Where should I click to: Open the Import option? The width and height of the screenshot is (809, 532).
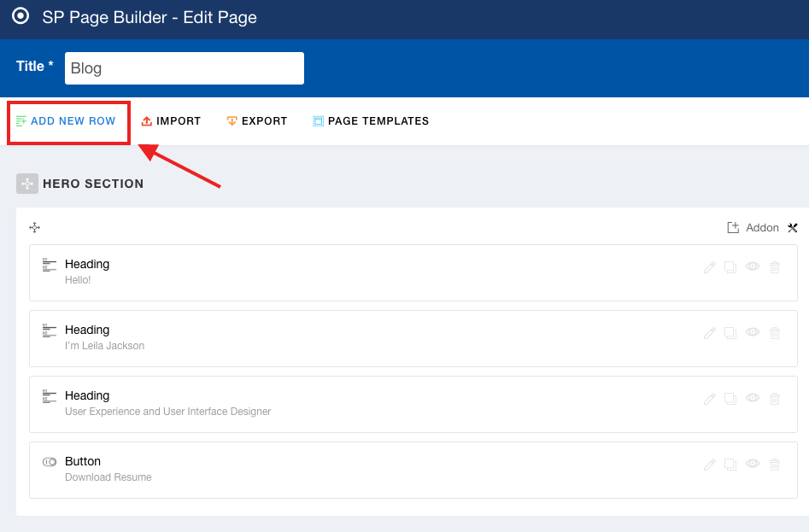171,121
